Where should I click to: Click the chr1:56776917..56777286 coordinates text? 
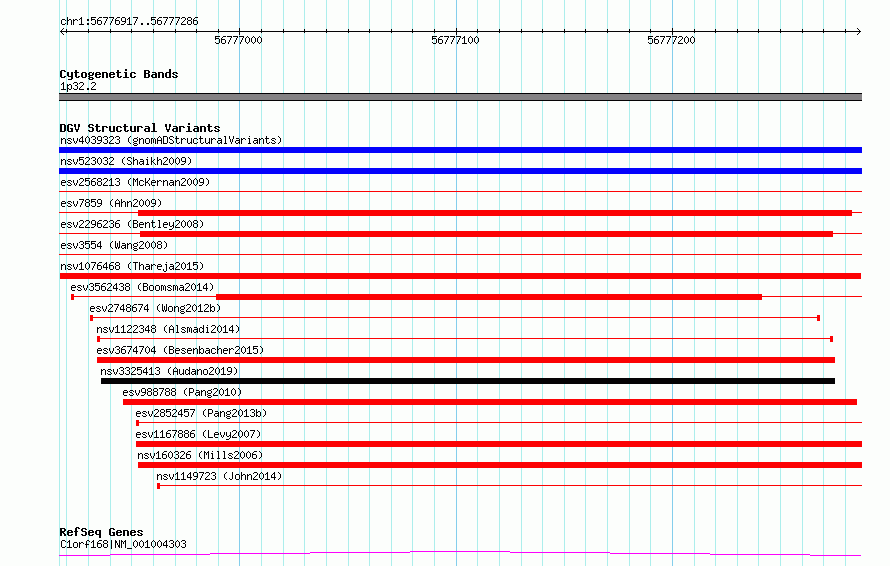pos(129,22)
